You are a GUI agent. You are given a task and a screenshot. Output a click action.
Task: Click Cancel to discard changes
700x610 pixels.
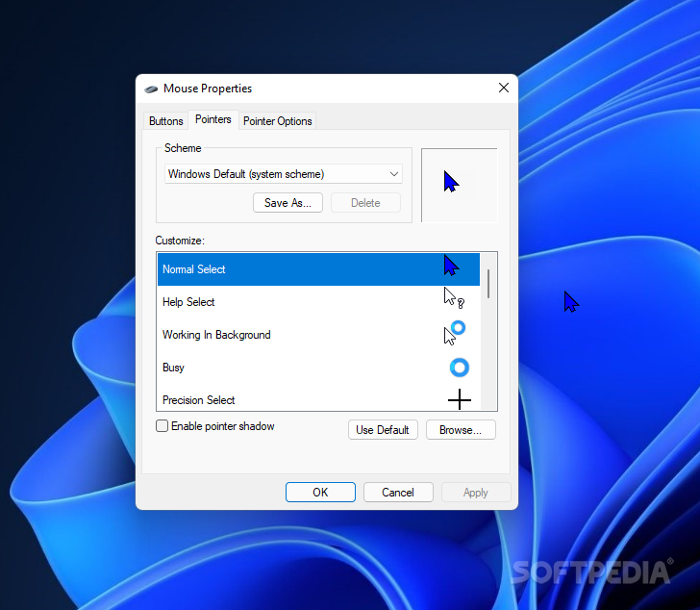tap(398, 492)
